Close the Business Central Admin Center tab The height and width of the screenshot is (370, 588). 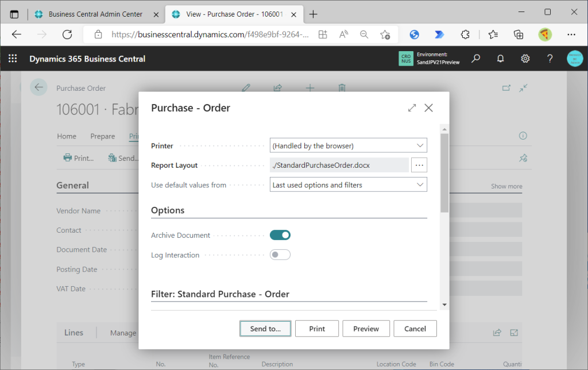tap(156, 14)
